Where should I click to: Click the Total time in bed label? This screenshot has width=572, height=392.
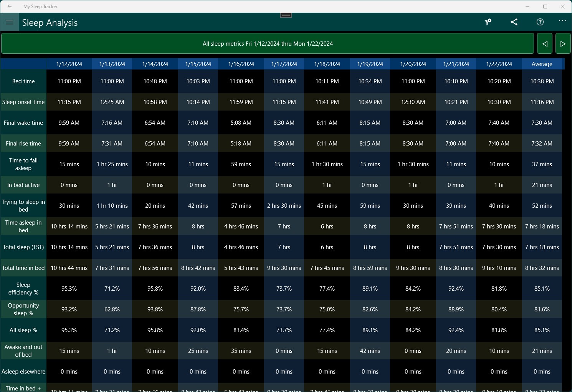point(23,268)
